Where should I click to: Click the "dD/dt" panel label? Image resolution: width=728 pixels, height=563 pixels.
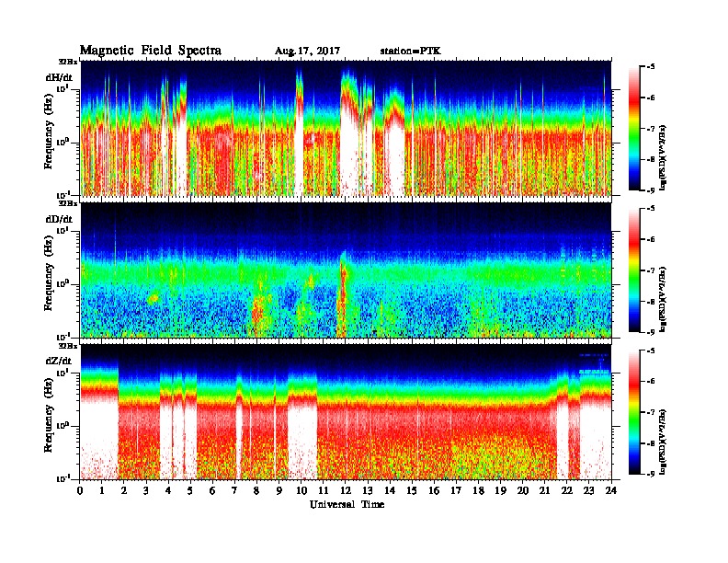pos(59,219)
